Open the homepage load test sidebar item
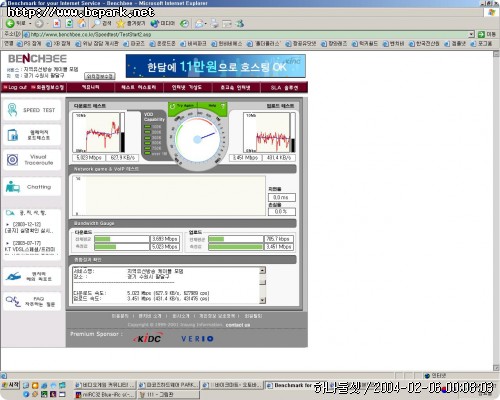 32,135
